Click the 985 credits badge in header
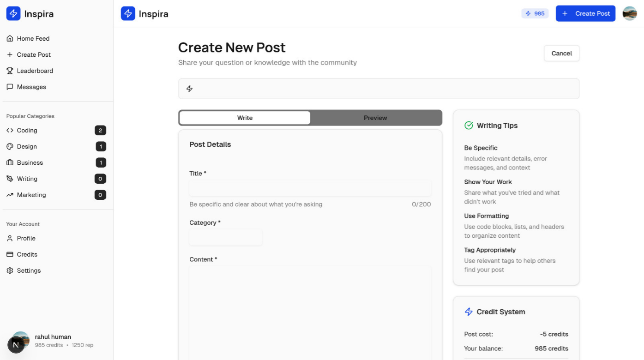This screenshot has height=360, width=644. click(x=535, y=13)
